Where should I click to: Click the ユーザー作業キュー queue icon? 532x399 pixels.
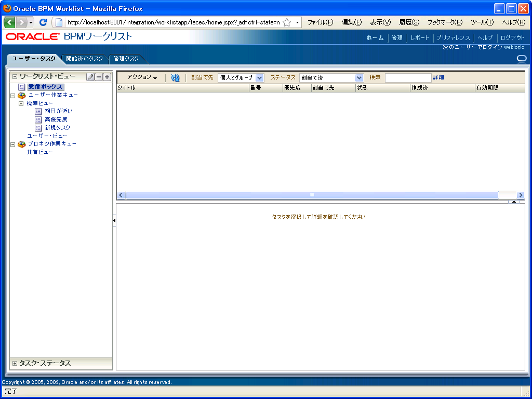(21, 95)
